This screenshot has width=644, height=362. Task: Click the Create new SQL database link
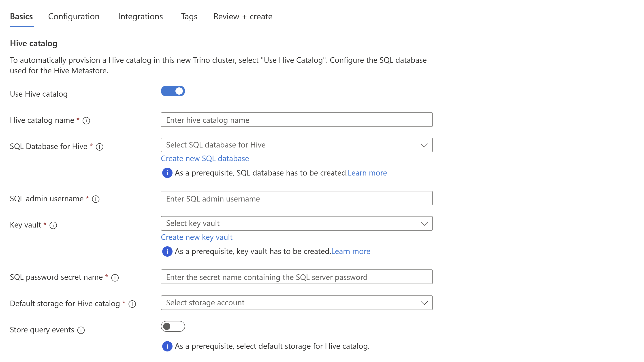[x=205, y=158]
